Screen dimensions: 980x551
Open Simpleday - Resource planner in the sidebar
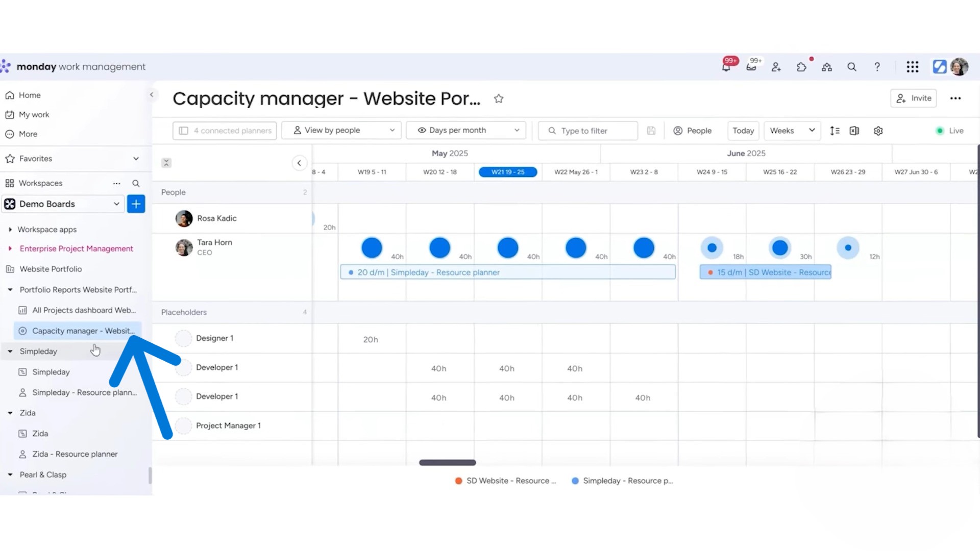(x=84, y=392)
